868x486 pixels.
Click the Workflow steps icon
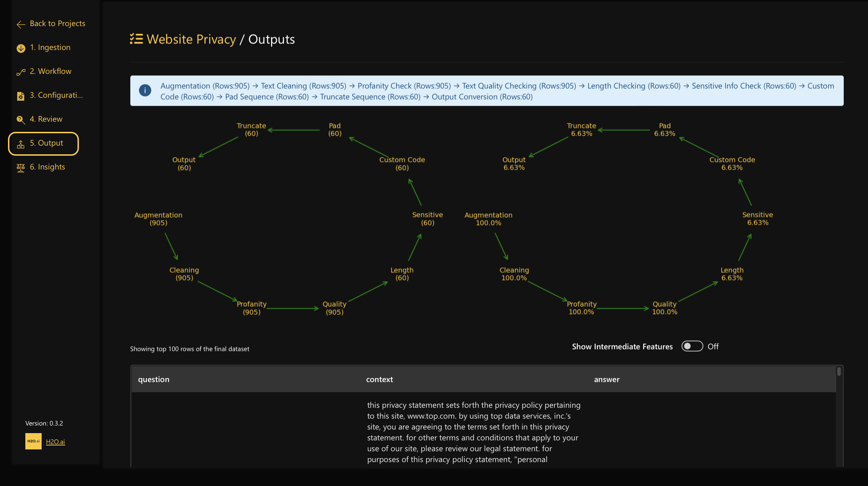(21, 72)
